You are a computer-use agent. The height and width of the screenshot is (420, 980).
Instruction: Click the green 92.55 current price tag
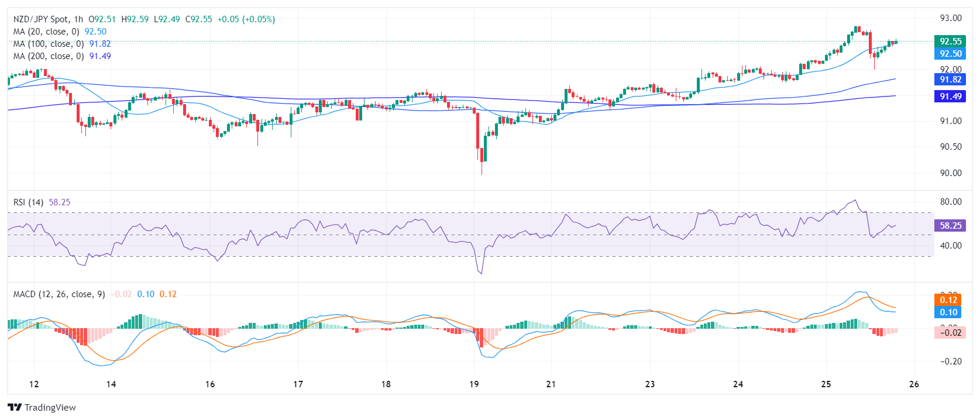[950, 41]
